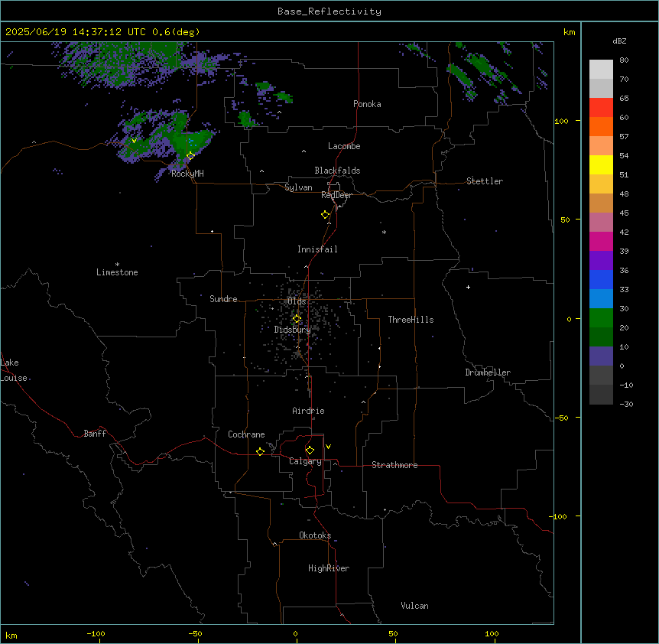Click the Lacombe city label
This screenshot has height=644, width=659.
point(344,146)
